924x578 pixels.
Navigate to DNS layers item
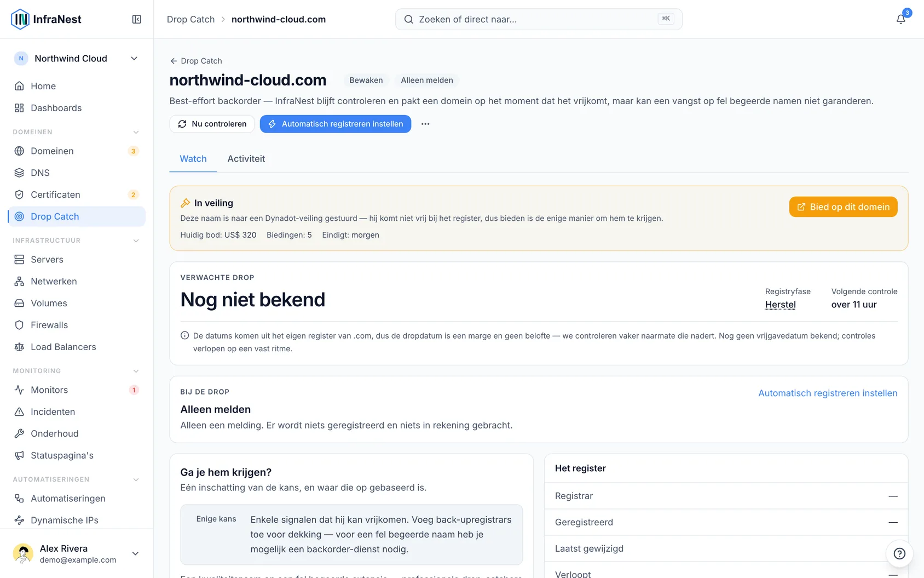coord(77,173)
